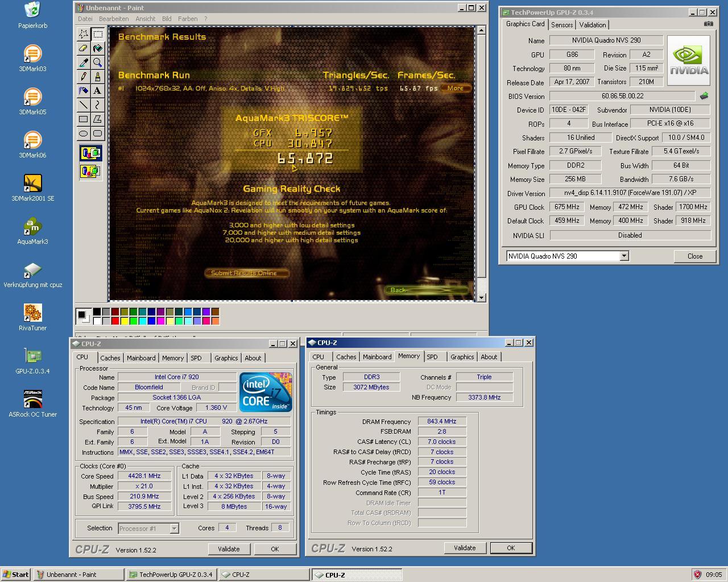Click the BIOS save icon in GPU-Z
The image size is (728, 582).
[x=704, y=96]
